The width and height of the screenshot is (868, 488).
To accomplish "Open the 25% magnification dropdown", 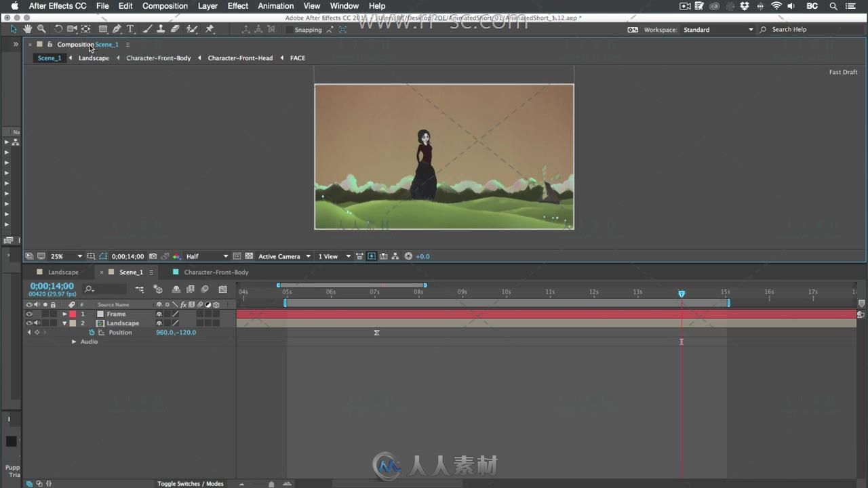I will 66,256.
